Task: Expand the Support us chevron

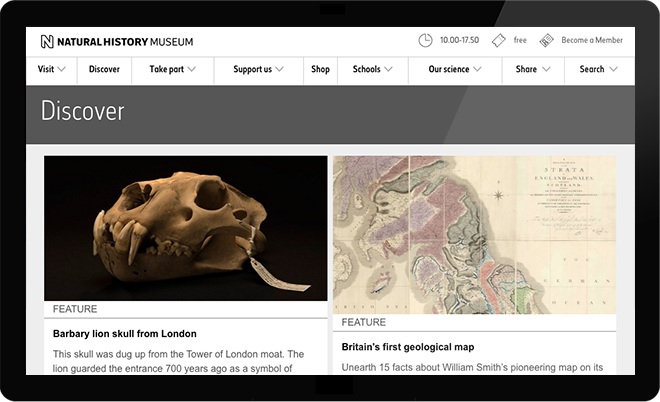Action: (x=279, y=69)
